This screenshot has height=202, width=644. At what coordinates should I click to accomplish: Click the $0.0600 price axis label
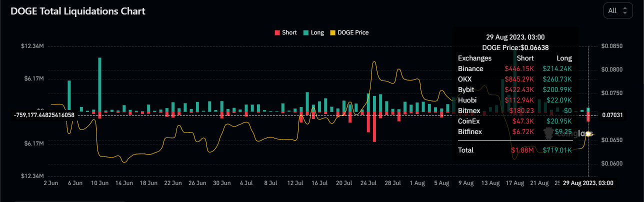[611, 164]
